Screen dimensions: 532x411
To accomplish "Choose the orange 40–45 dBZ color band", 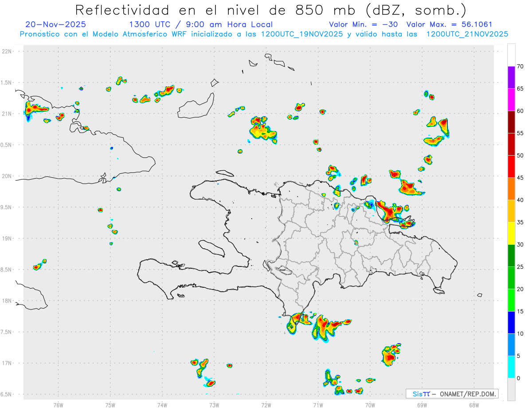I will tap(511, 189).
